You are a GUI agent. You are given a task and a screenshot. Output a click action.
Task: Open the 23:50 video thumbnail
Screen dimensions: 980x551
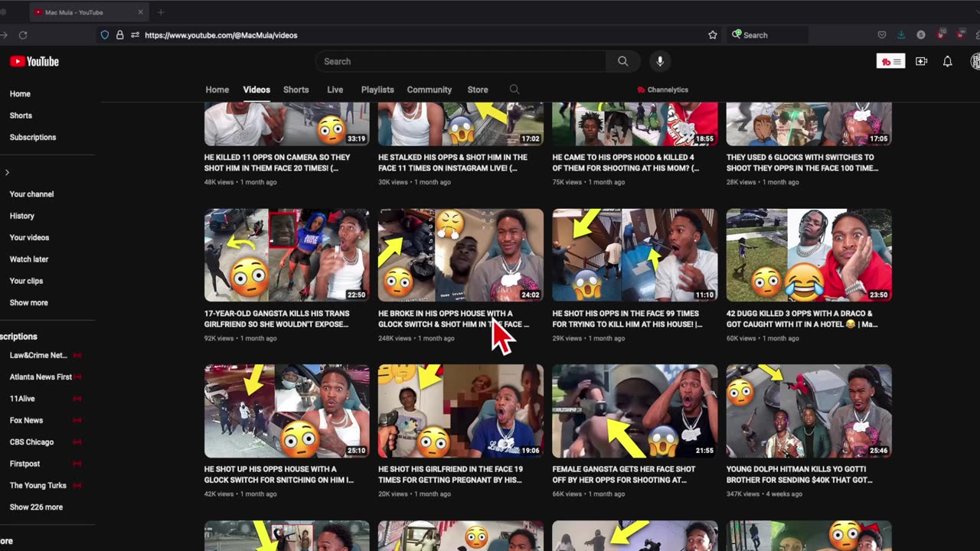click(x=808, y=255)
